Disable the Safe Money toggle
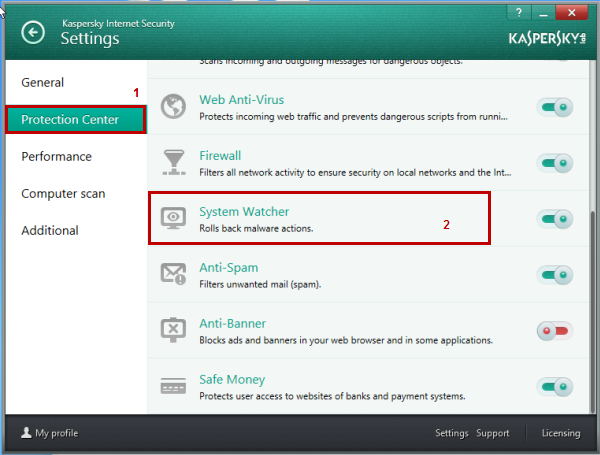Screen dimensions: 600x455 [555, 387]
